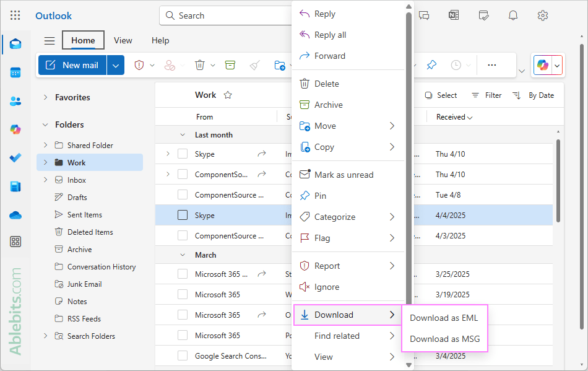Image resolution: width=588 pixels, height=371 pixels.
Task: Tick checkbox for Google Search Cons... message
Action: pos(183,356)
